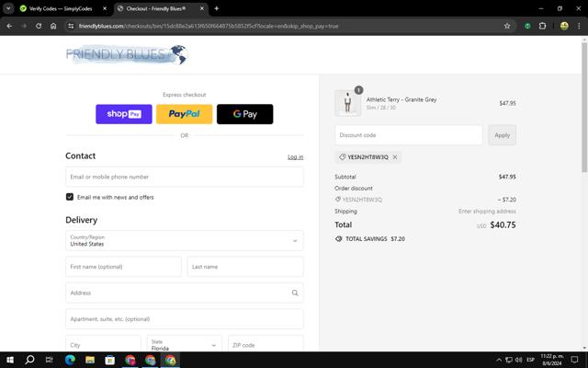This screenshot has height=368, width=588.
Task: Open File Explorer from the taskbar
Action: pos(90,360)
